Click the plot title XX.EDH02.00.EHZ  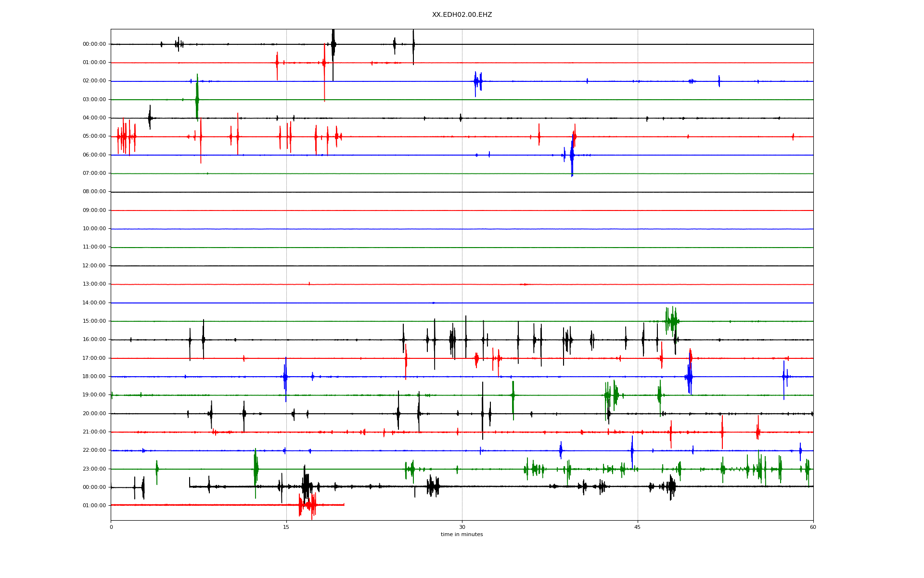click(x=462, y=15)
